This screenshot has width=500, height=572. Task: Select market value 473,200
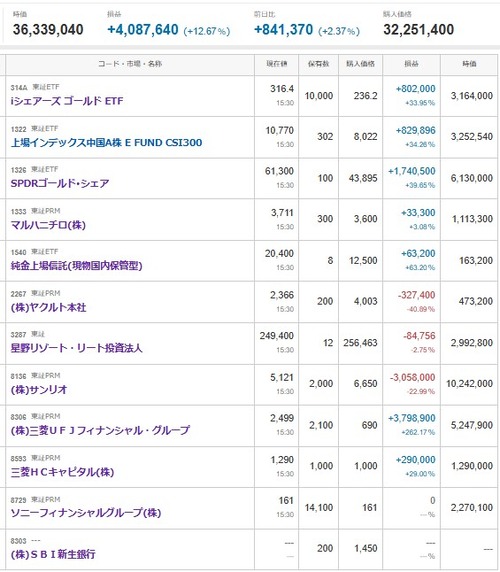point(476,302)
